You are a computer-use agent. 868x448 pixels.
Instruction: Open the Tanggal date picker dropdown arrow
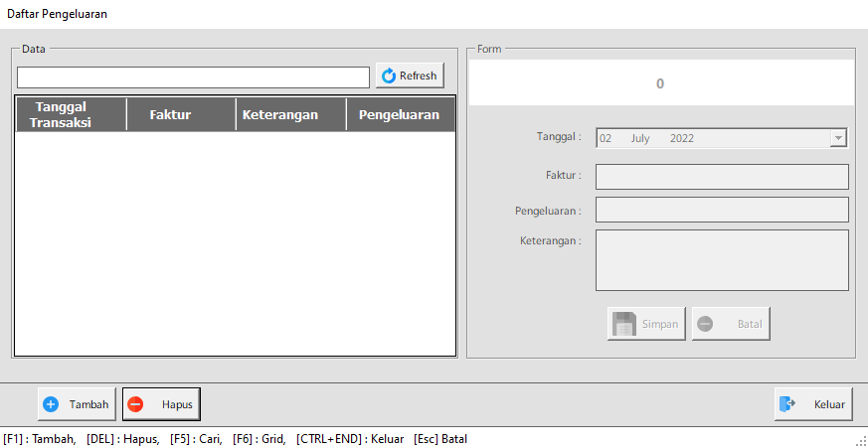[838, 138]
